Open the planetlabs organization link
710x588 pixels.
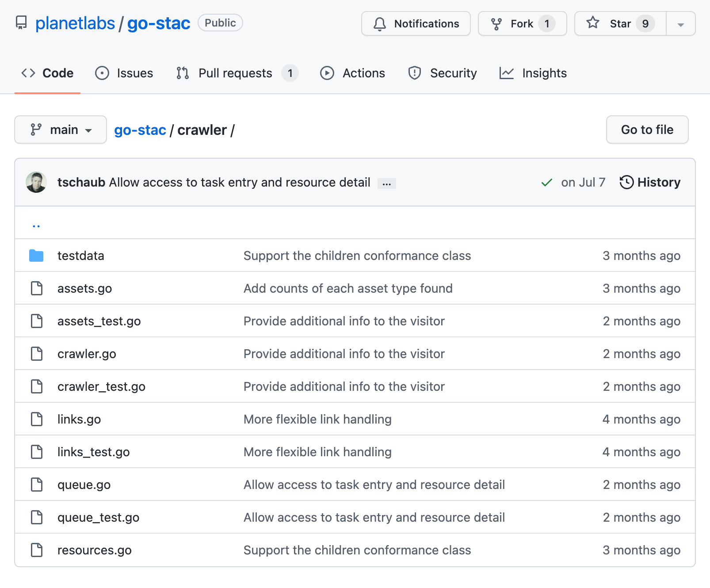75,23
